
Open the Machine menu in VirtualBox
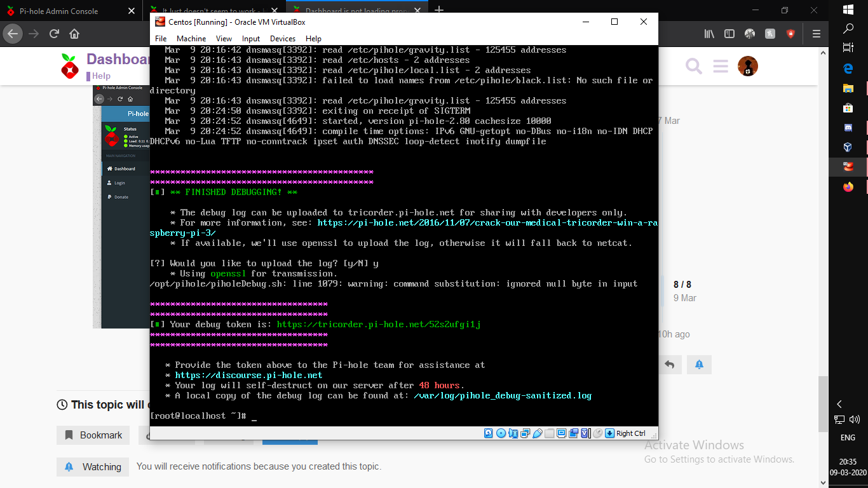[x=191, y=38]
